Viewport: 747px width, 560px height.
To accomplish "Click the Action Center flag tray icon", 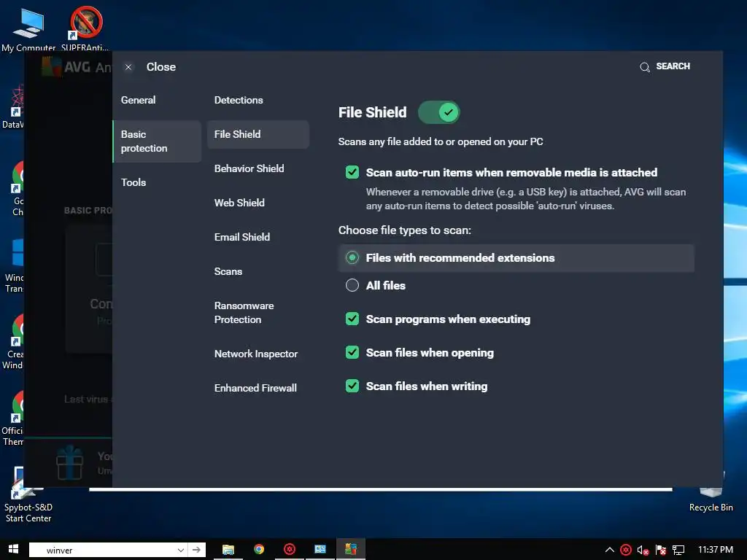I will click(x=661, y=551).
